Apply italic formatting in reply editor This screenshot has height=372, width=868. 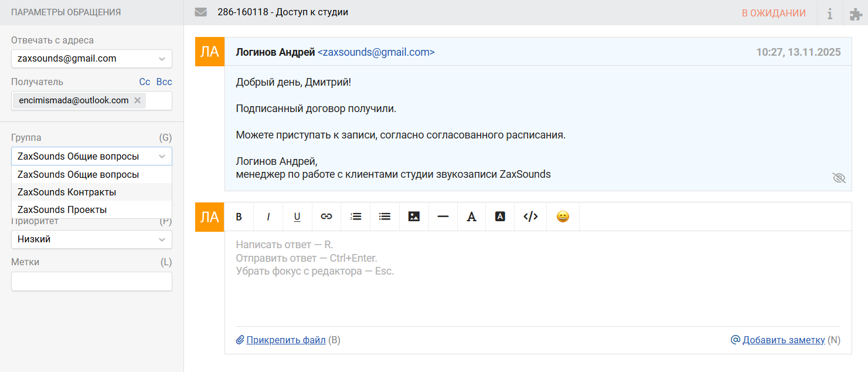click(268, 217)
